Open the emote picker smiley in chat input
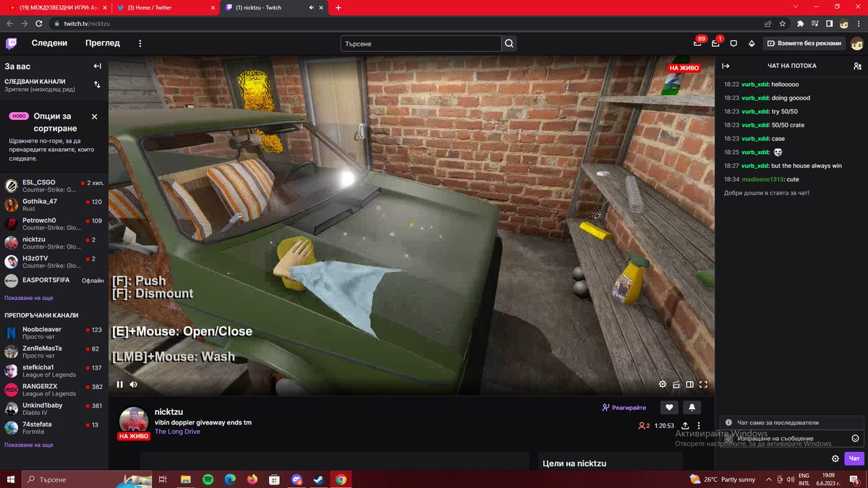The height and width of the screenshot is (488, 868). (x=855, y=438)
